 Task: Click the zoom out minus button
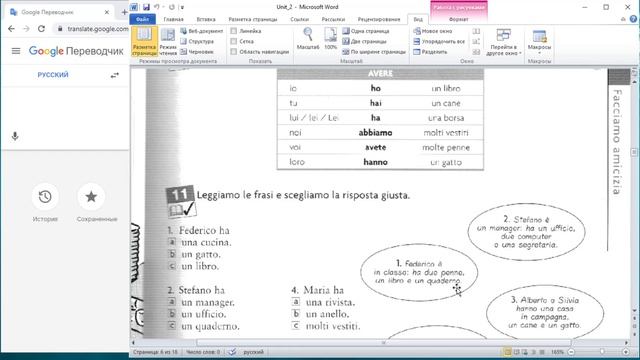click(x=571, y=352)
